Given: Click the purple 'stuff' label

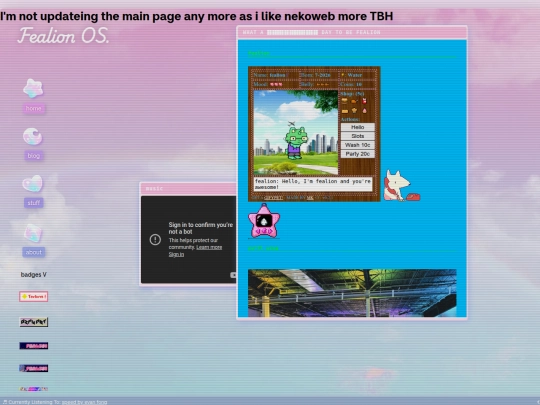Looking at the screenshot, I should point(33,203).
